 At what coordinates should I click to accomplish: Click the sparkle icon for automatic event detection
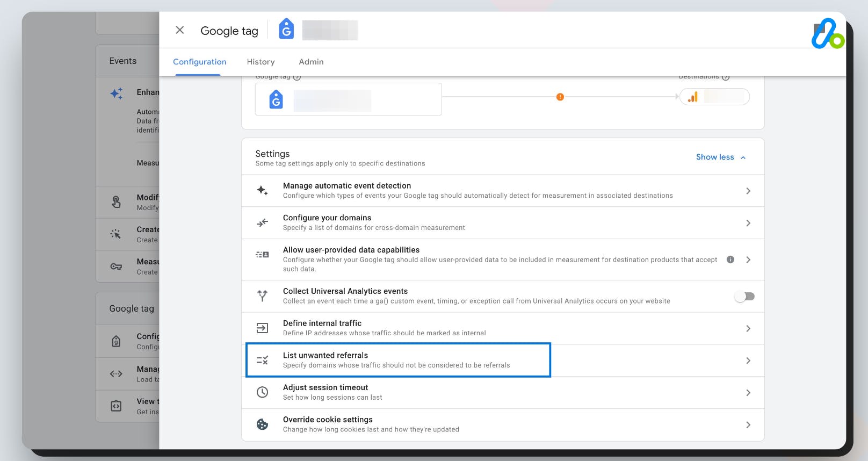[x=262, y=190]
